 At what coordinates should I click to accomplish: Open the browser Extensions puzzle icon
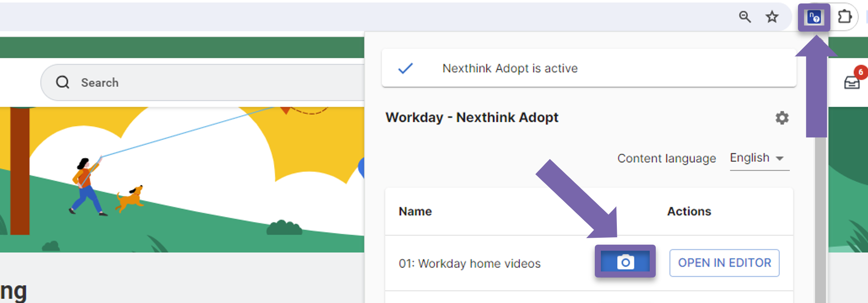(x=844, y=17)
